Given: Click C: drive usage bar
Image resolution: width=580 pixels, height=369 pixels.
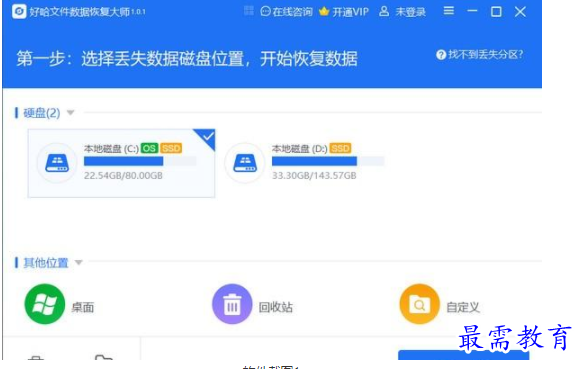Looking at the screenshot, I should pyautogui.click(x=140, y=161).
